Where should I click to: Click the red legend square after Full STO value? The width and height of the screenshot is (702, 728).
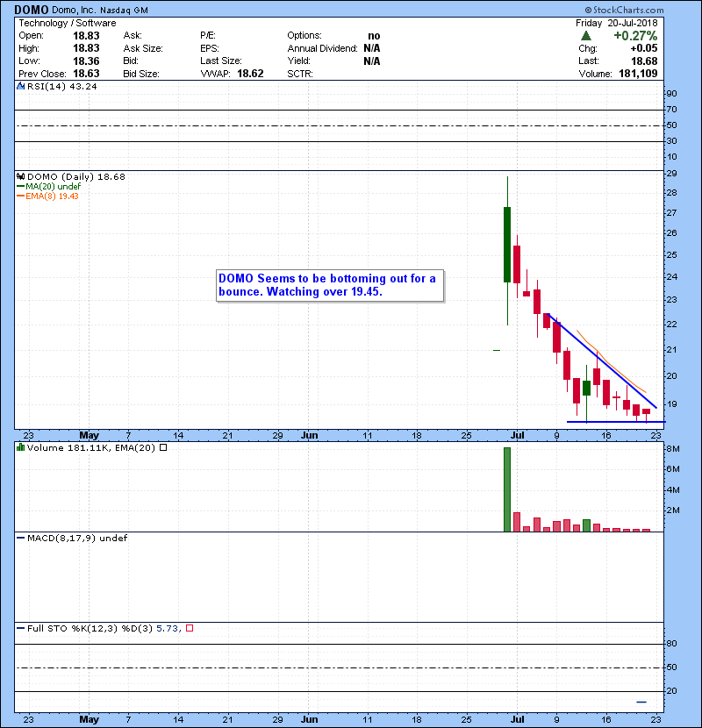point(190,628)
